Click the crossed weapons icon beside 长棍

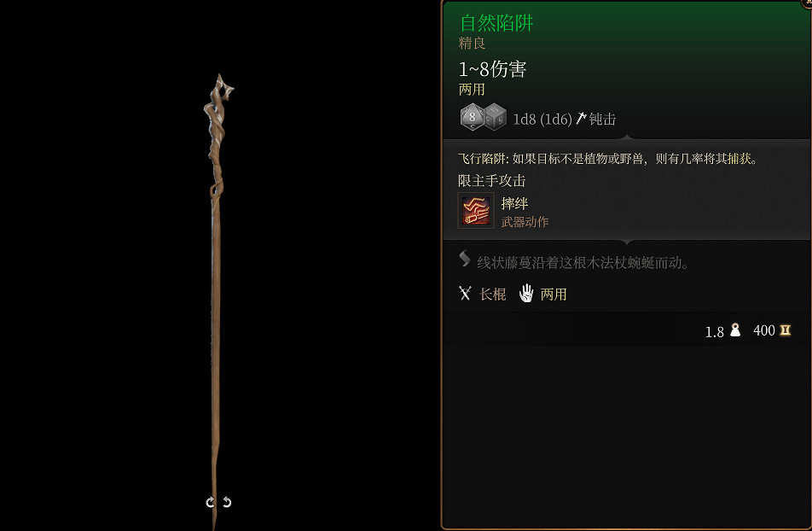[x=465, y=294]
